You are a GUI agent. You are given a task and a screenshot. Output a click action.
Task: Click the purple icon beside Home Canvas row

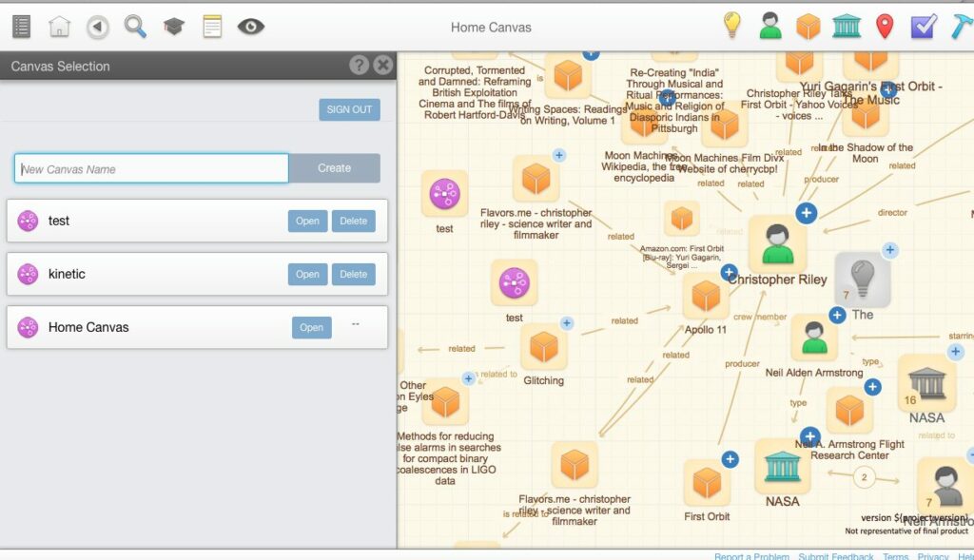[28, 328]
